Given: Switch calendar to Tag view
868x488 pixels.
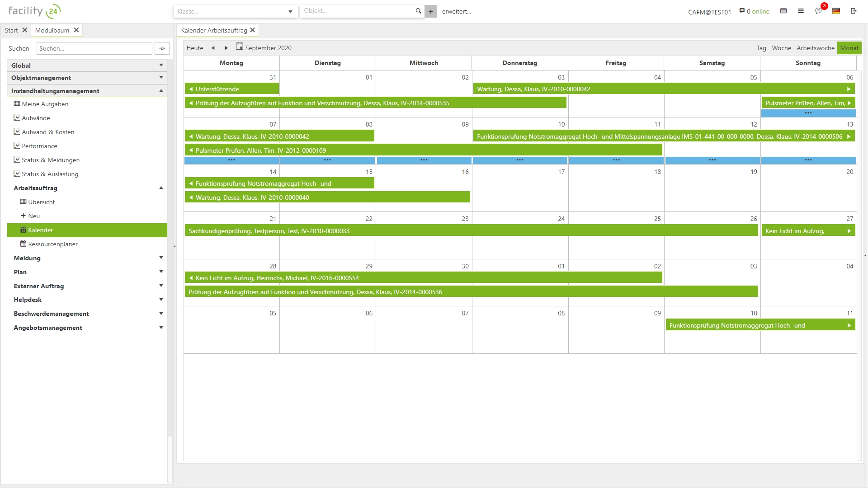Looking at the screenshot, I should [761, 48].
